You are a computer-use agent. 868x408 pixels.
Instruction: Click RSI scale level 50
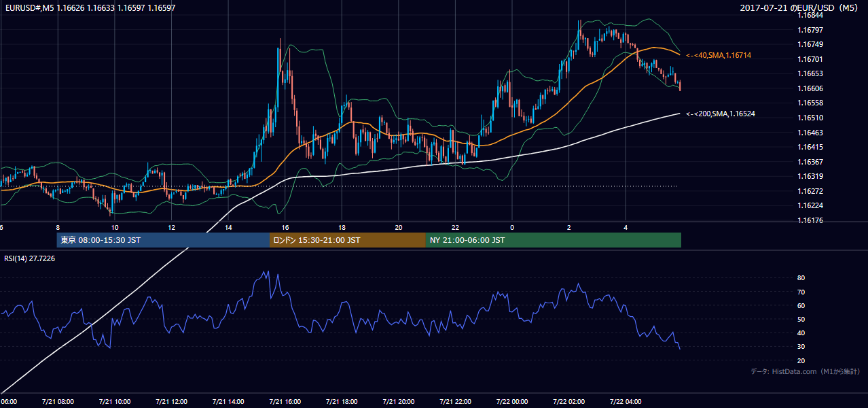pos(801,319)
